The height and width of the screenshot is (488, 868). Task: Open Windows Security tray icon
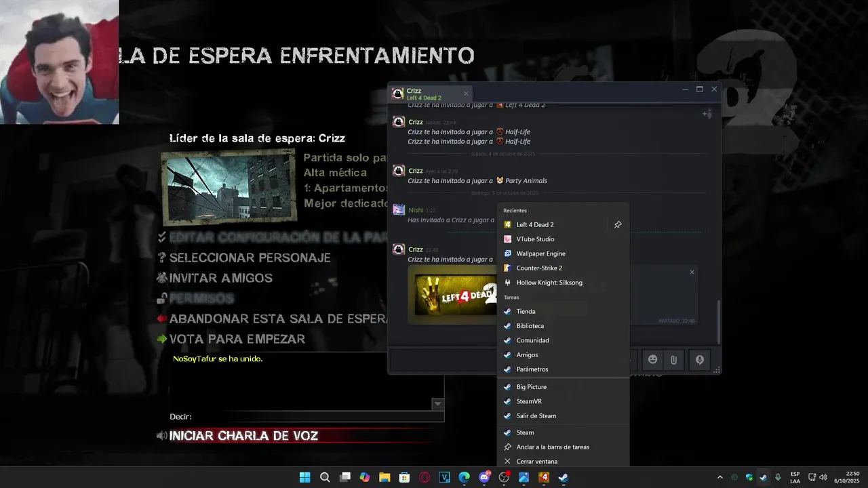[749, 477]
